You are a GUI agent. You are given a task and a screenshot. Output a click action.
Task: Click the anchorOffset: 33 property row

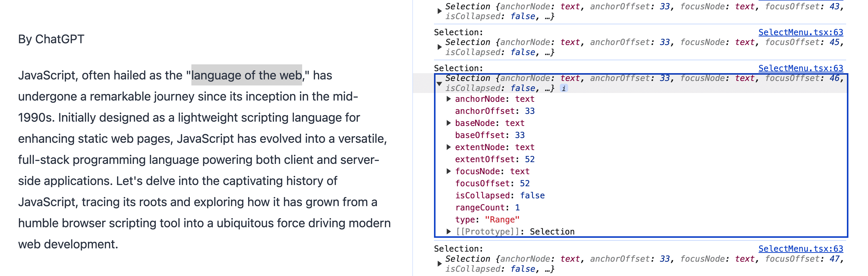tap(495, 111)
